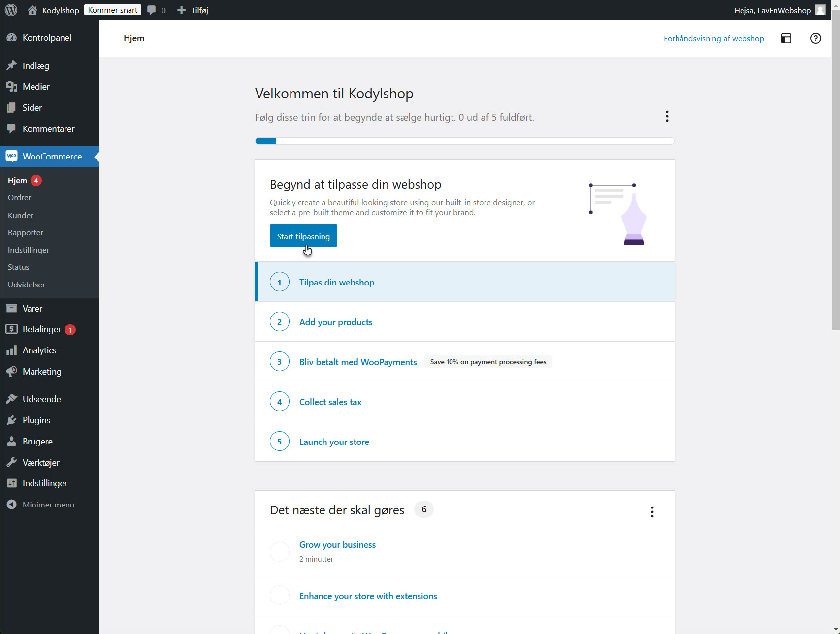Toggle the Enhance your store task circle
This screenshot has width=840, height=634.
point(280,596)
